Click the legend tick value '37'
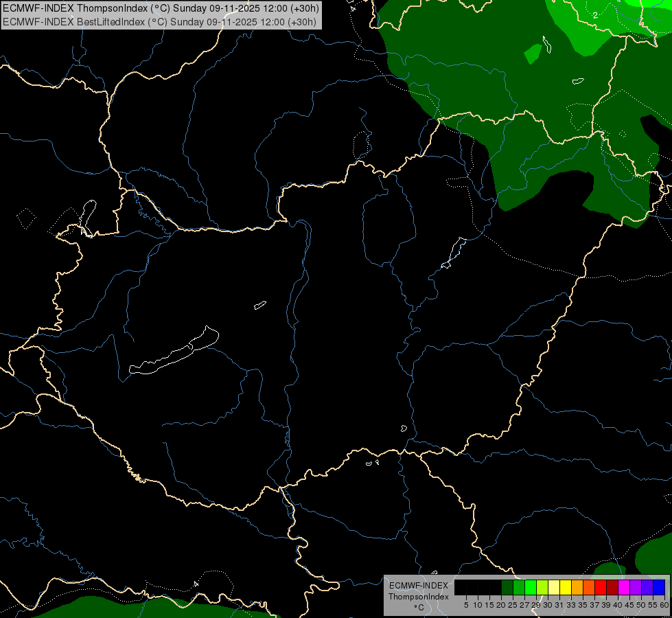 tap(594, 605)
